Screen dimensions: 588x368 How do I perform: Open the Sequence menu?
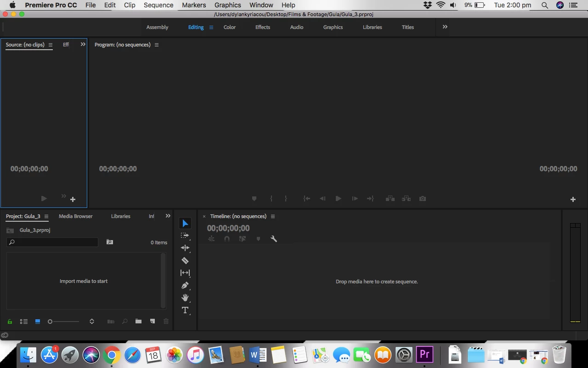pos(158,5)
